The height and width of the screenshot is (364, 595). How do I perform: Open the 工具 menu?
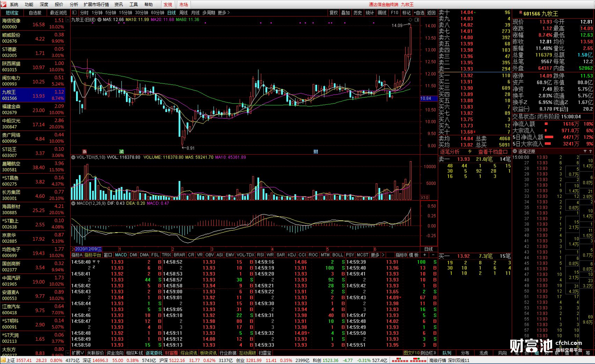pos(133,4)
